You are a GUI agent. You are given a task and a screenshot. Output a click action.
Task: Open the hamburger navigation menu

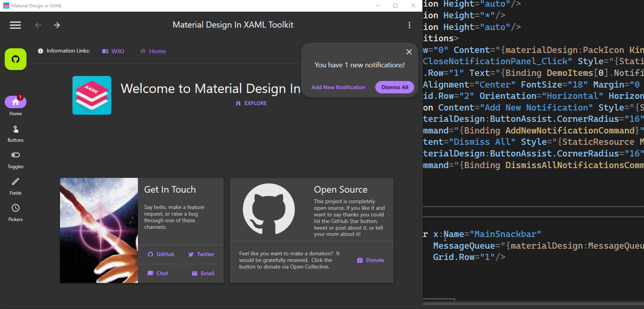click(x=16, y=25)
